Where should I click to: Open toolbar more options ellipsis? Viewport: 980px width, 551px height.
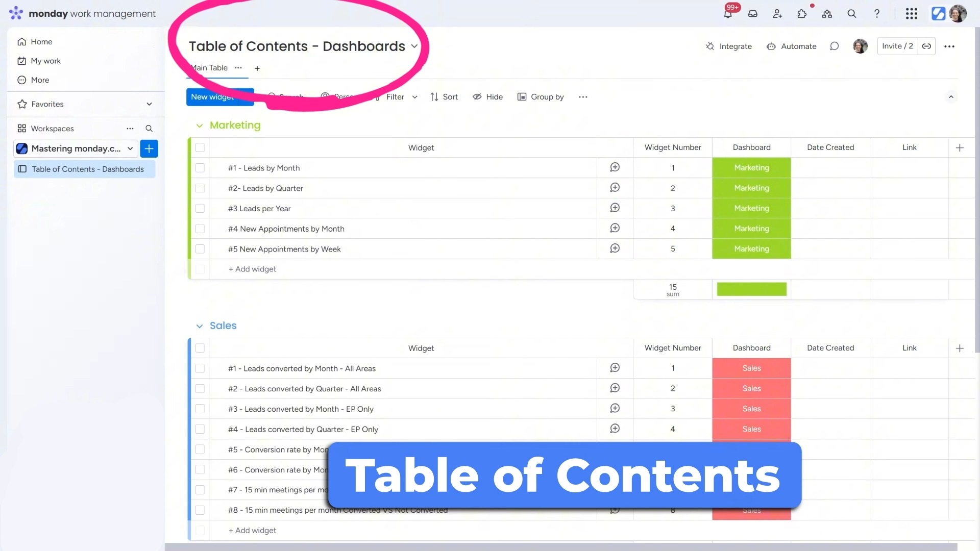[x=583, y=97]
